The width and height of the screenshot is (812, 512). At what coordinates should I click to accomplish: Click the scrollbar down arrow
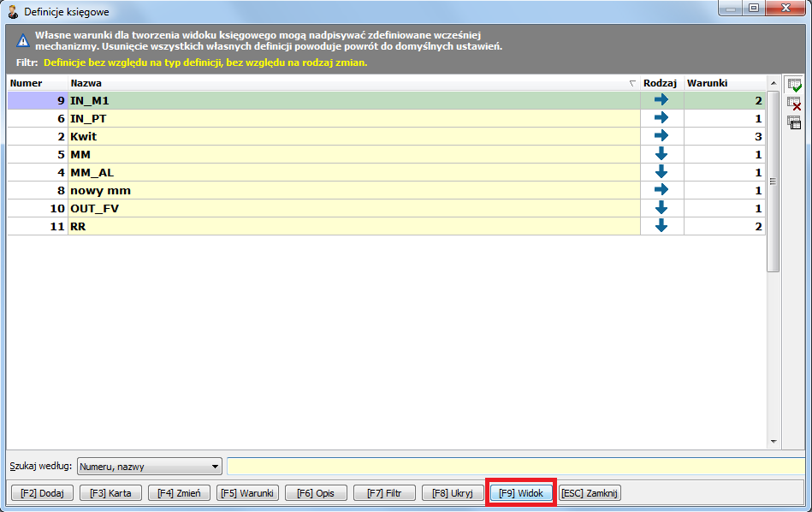point(773,442)
